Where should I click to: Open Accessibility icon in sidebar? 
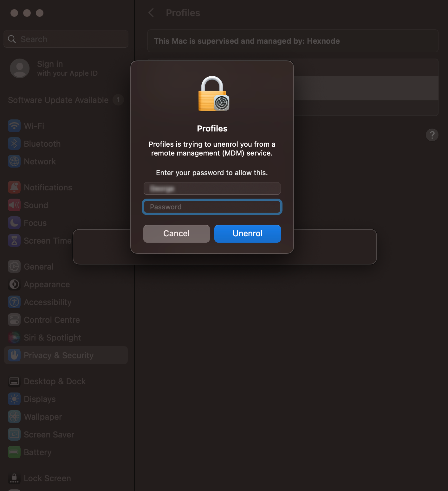tap(14, 302)
